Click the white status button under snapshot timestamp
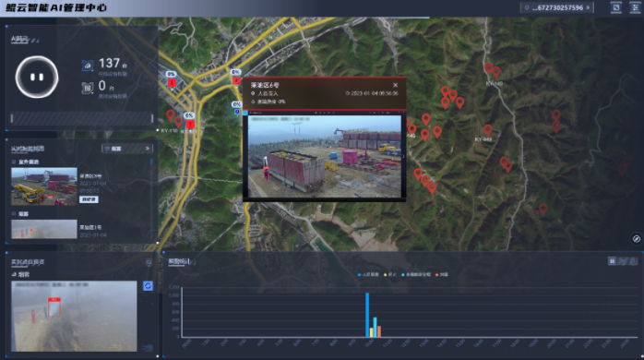This screenshot has height=360, width=644. [x=89, y=199]
